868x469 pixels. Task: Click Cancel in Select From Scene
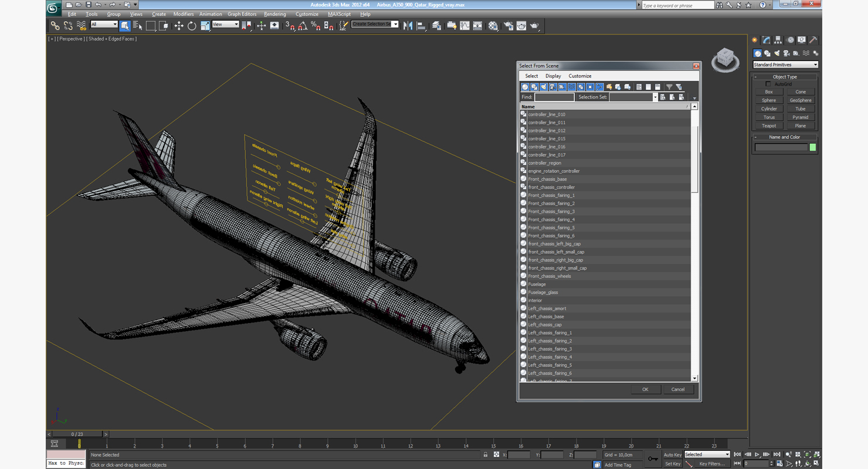678,389
